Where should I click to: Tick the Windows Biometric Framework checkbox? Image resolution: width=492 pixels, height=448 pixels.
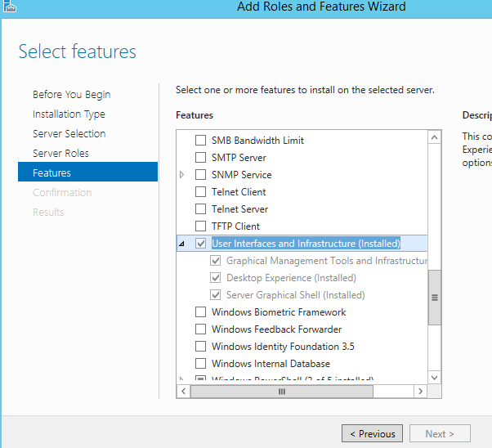pos(200,312)
